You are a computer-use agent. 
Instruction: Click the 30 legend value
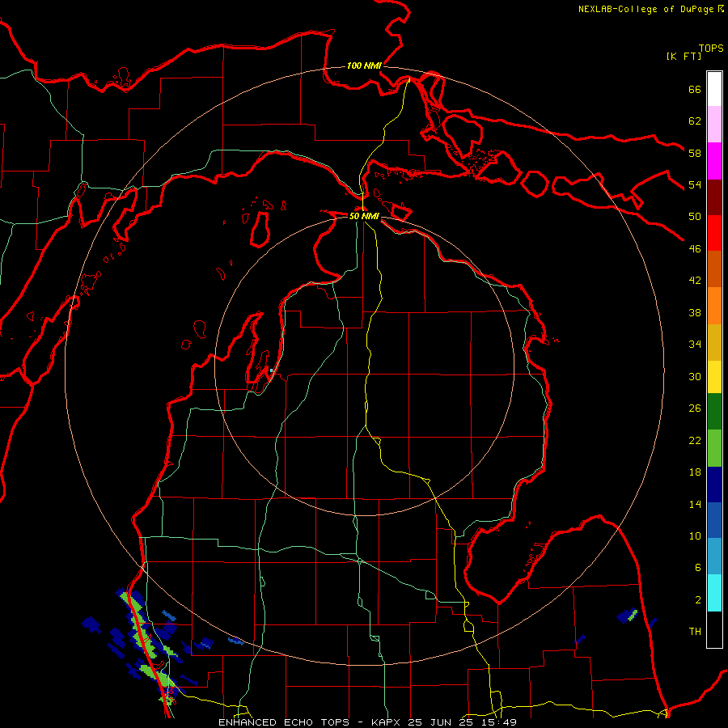pyautogui.click(x=695, y=376)
